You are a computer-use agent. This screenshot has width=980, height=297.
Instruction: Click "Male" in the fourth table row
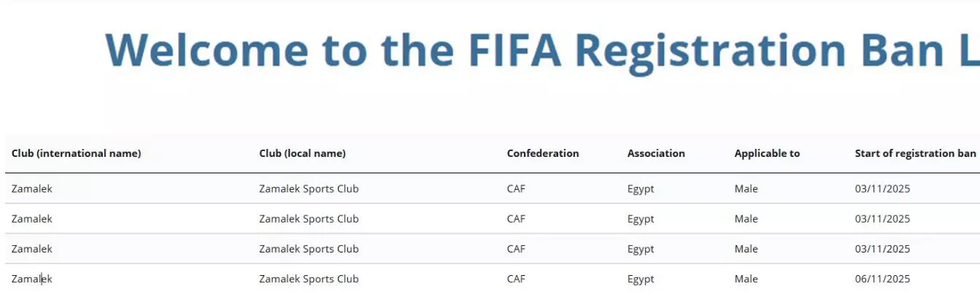[x=746, y=279]
